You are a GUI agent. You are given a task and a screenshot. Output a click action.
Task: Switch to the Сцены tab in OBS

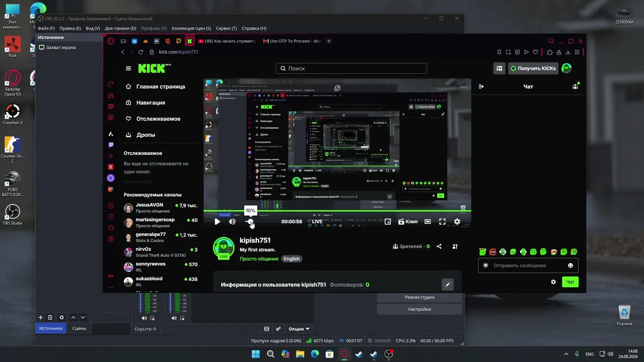point(79,328)
